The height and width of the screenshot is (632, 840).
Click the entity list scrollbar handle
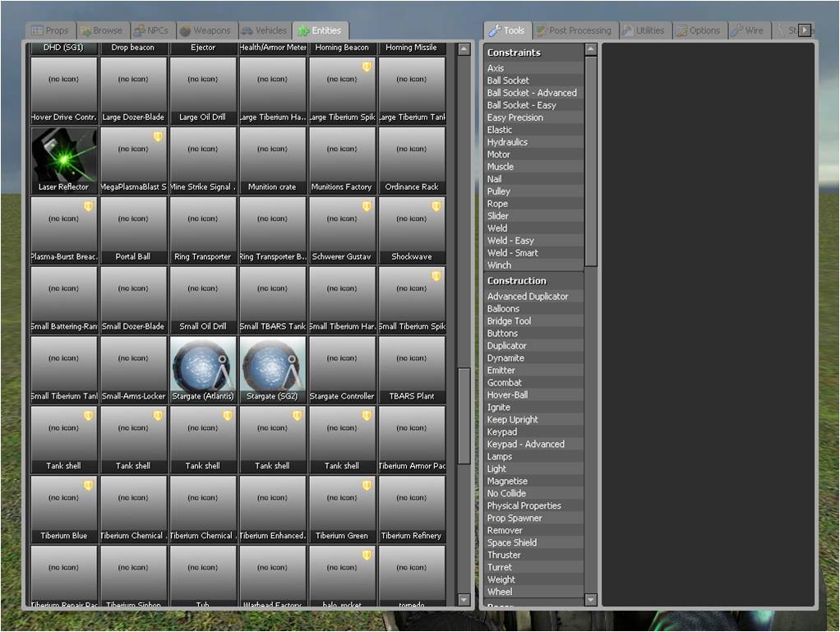click(x=464, y=415)
